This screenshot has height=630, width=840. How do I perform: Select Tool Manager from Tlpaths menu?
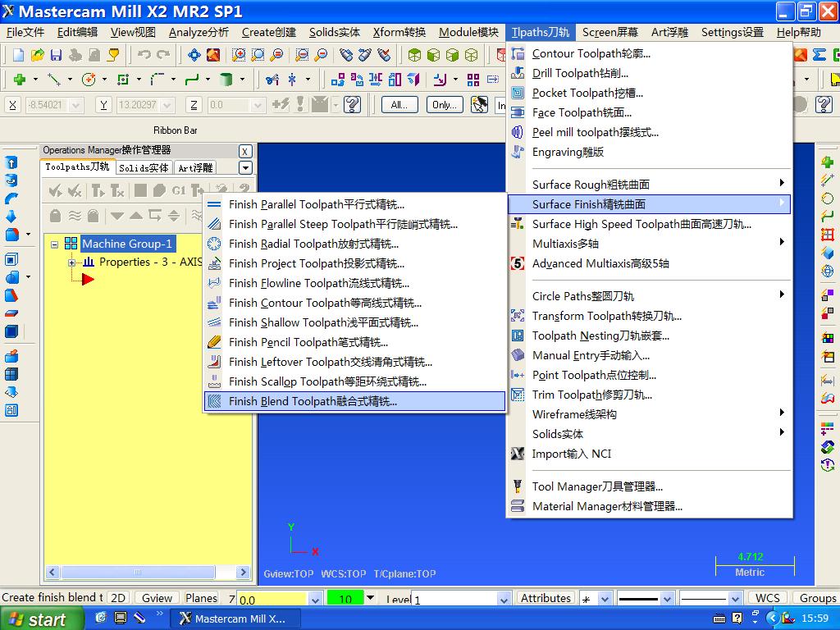click(x=650, y=486)
